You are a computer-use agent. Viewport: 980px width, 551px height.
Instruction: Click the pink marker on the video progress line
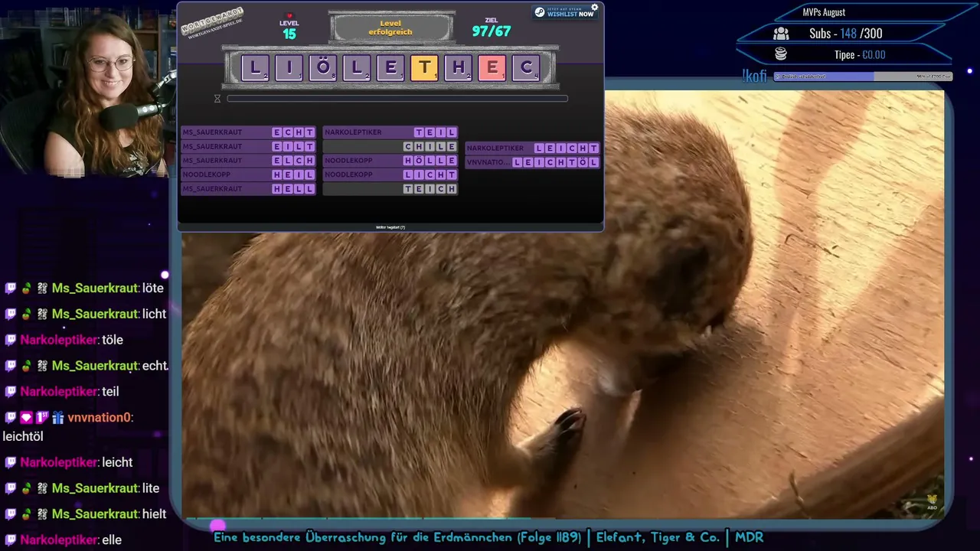pyautogui.click(x=218, y=525)
